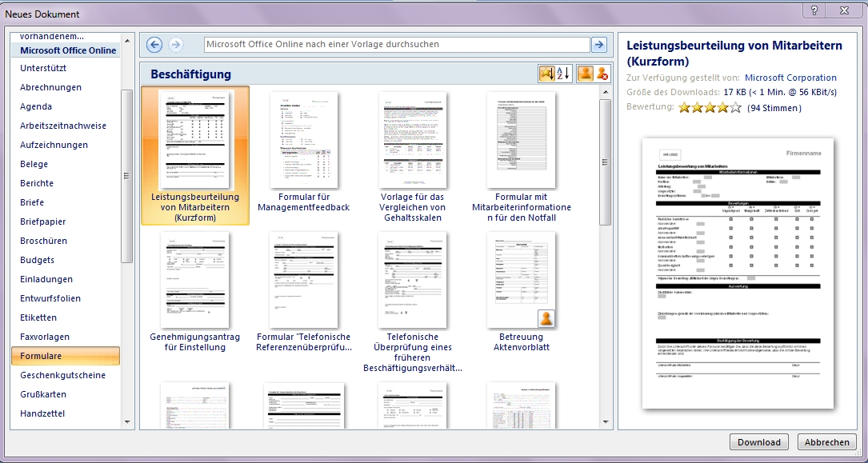Click the template search input field
This screenshot has width=868, height=463.
396,45
